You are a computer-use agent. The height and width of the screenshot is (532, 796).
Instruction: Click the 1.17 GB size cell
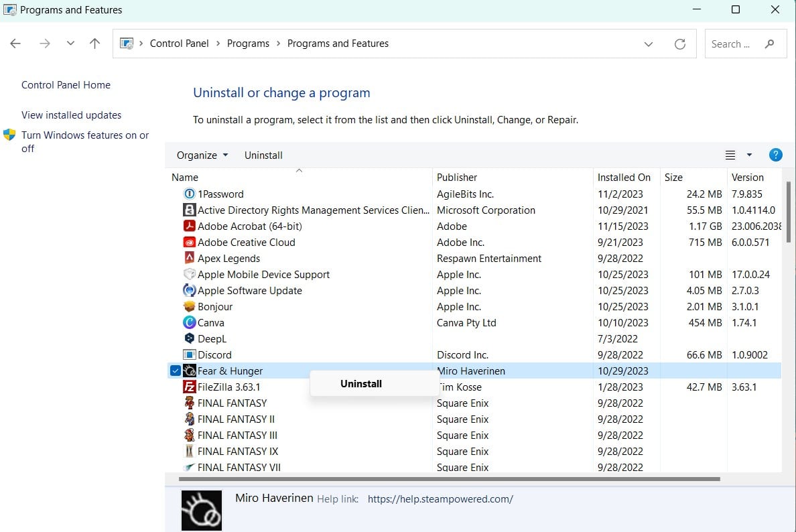point(705,226)
